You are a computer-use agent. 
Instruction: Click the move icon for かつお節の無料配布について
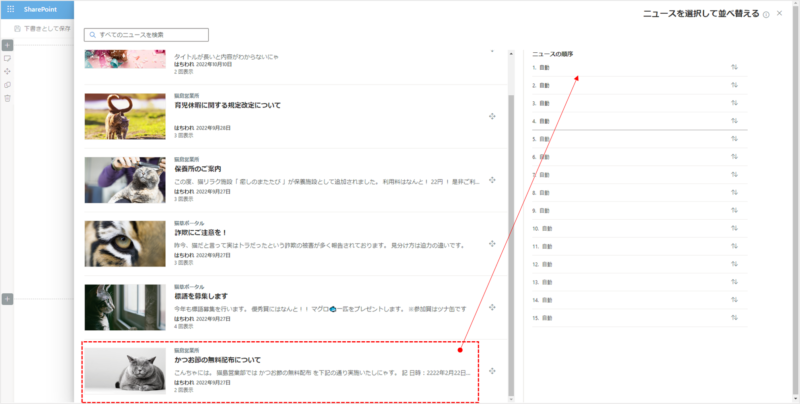tap(493, 372)
